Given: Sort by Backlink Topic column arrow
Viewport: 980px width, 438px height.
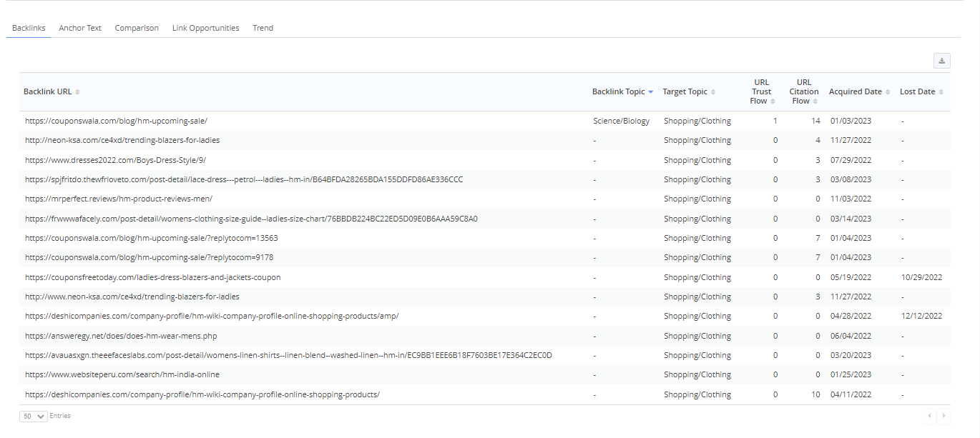Looking at the screenshot, I should click(x=651, y=92).
